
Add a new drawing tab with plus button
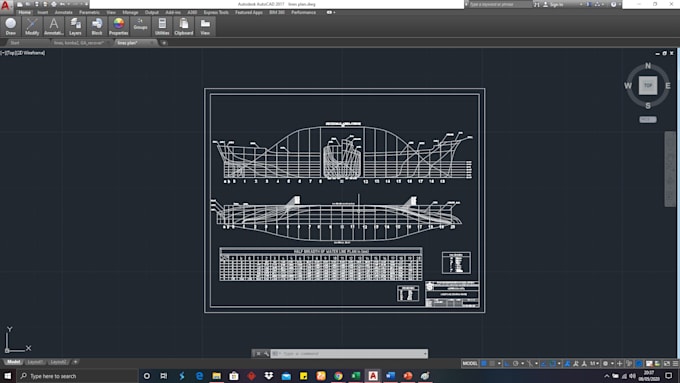point(164,43)
